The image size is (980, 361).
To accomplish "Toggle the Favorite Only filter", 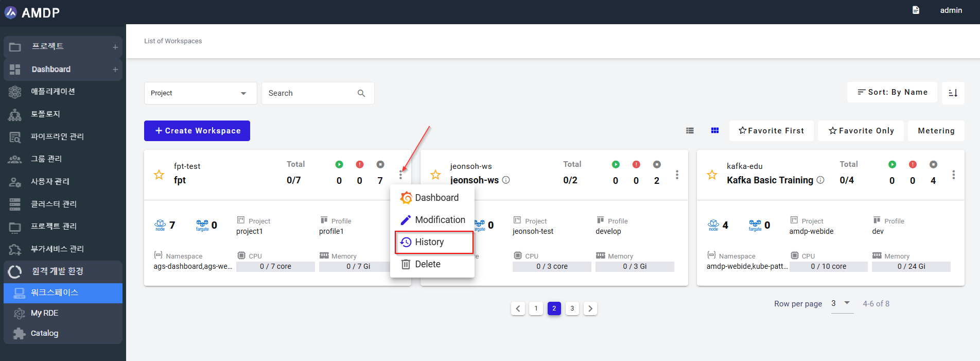I will pyautogui.click(x=861, y=131).
